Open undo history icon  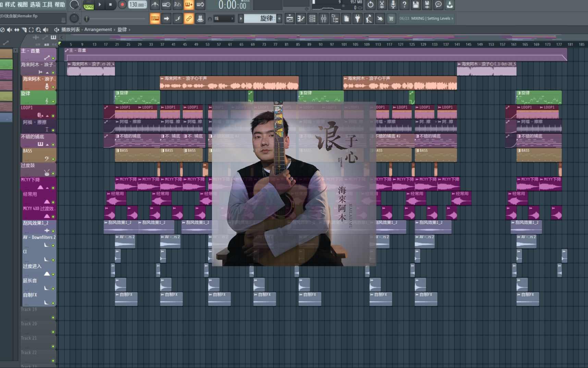(x=370, y=5)
